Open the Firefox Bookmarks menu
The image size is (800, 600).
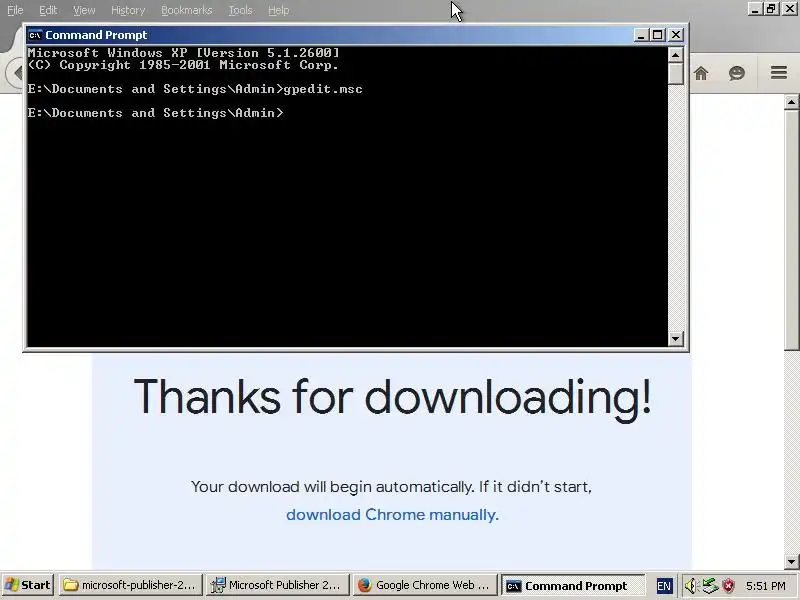tap(187, 10)
